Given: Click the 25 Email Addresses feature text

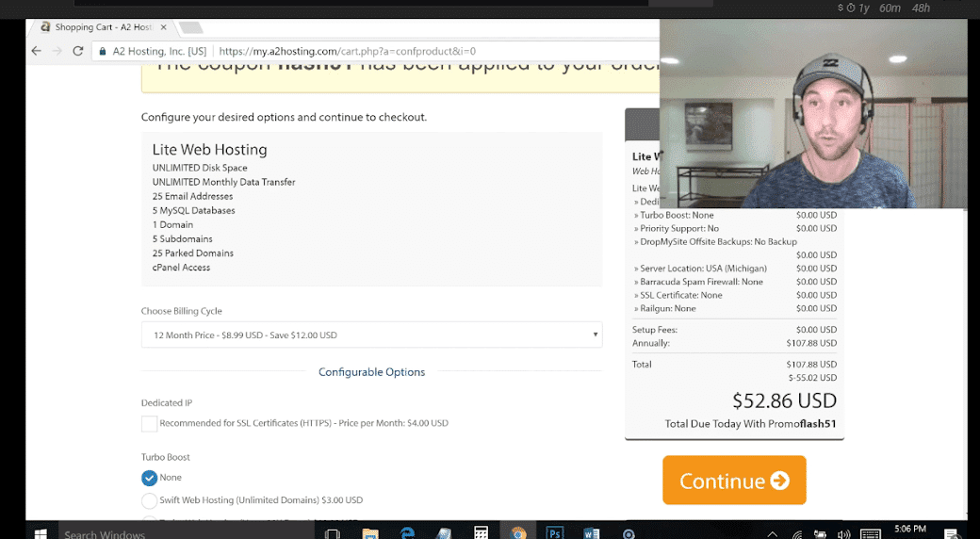Looking at the screenshot, I should click(192, 196).
